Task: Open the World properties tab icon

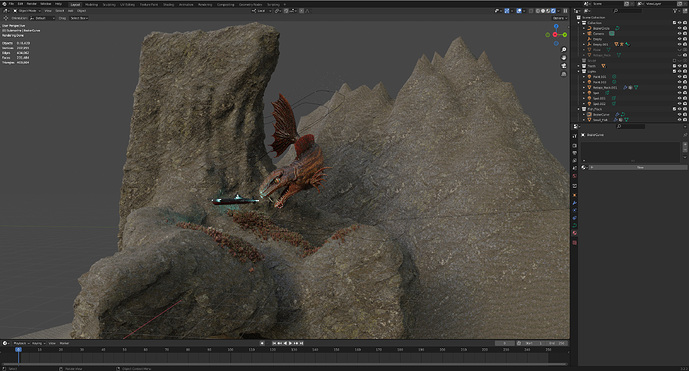Action: coord(574,176)
